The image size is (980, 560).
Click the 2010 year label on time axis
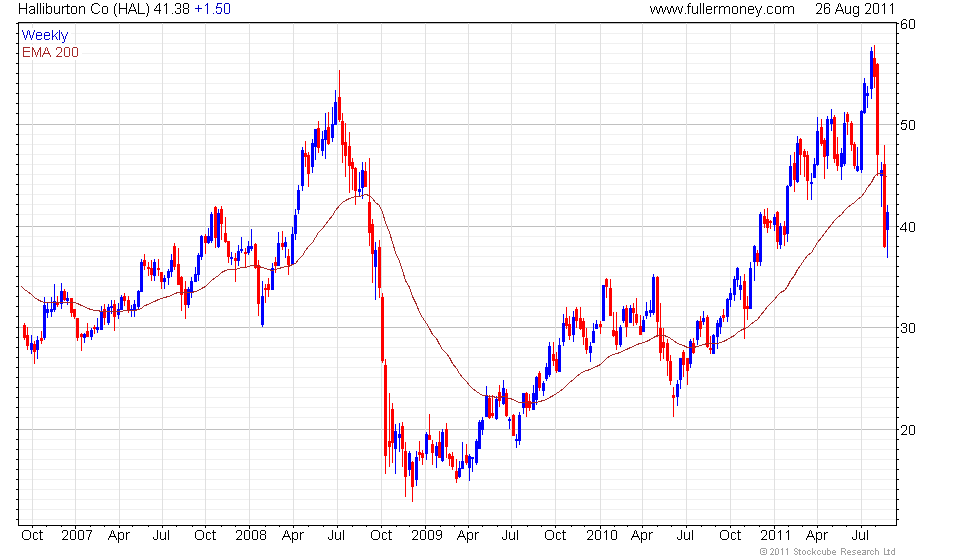(601, 536)
